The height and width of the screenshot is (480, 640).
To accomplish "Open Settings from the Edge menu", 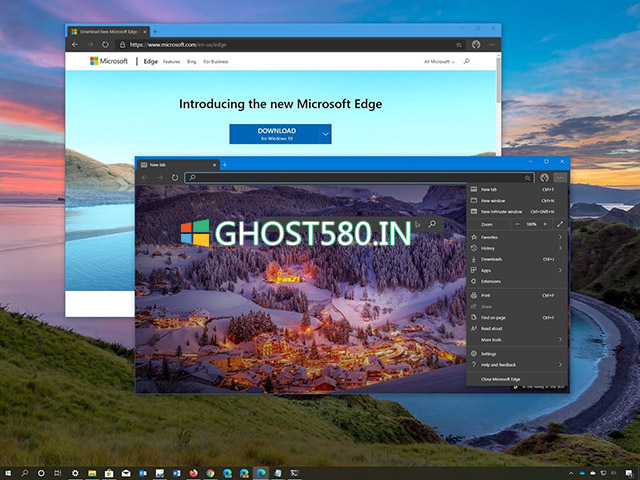I will click(x=517, y=354).
